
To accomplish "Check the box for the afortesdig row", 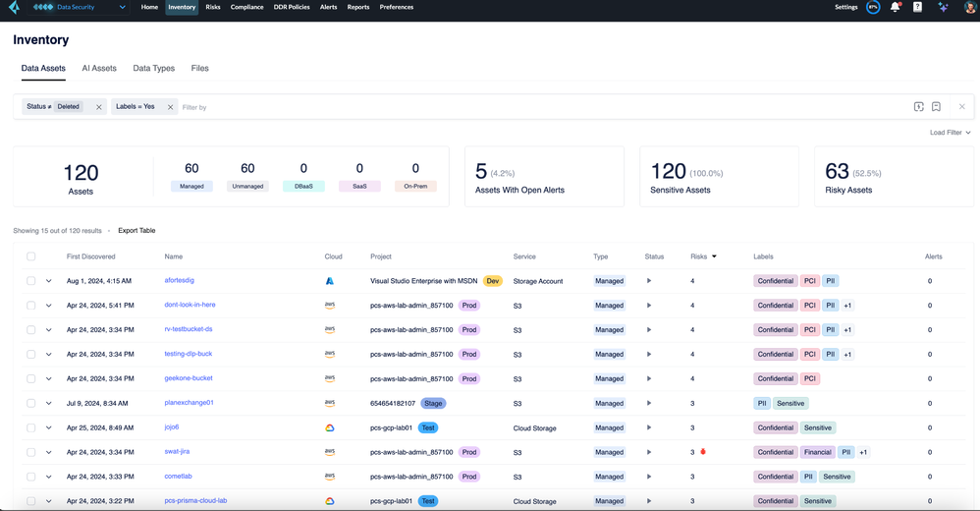I will tap(31, 281).
